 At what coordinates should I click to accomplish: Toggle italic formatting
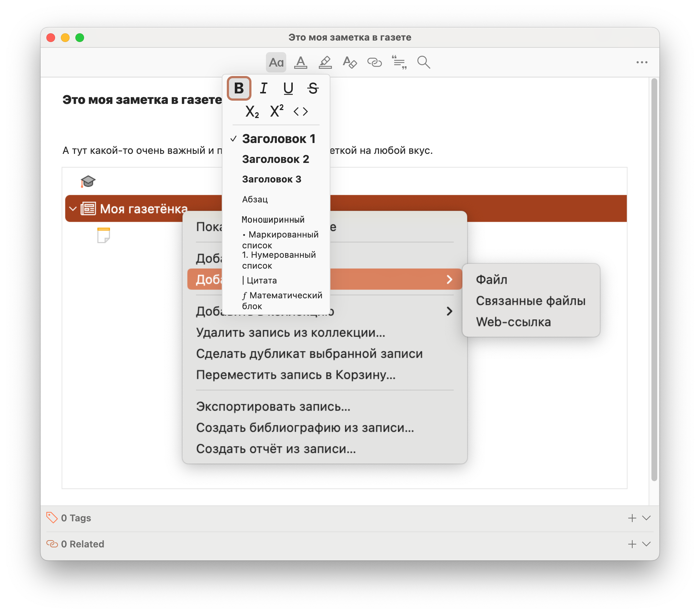point(263,88)
